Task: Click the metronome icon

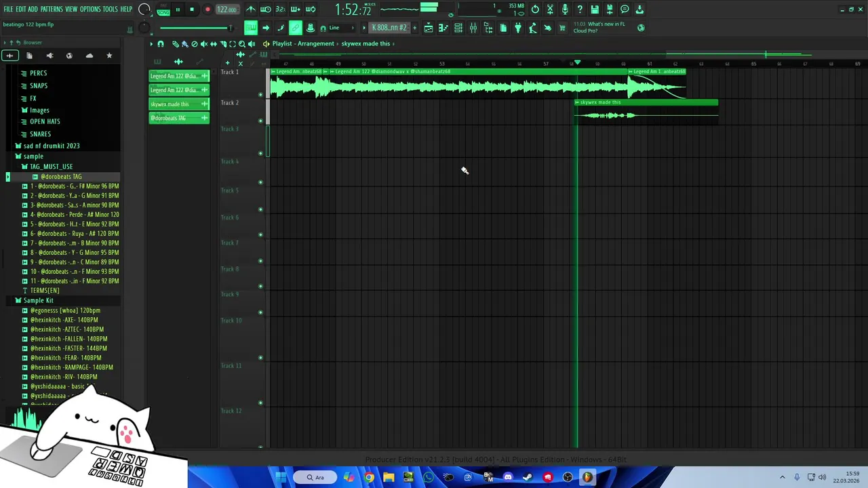Action: click(x=252, y=9)
